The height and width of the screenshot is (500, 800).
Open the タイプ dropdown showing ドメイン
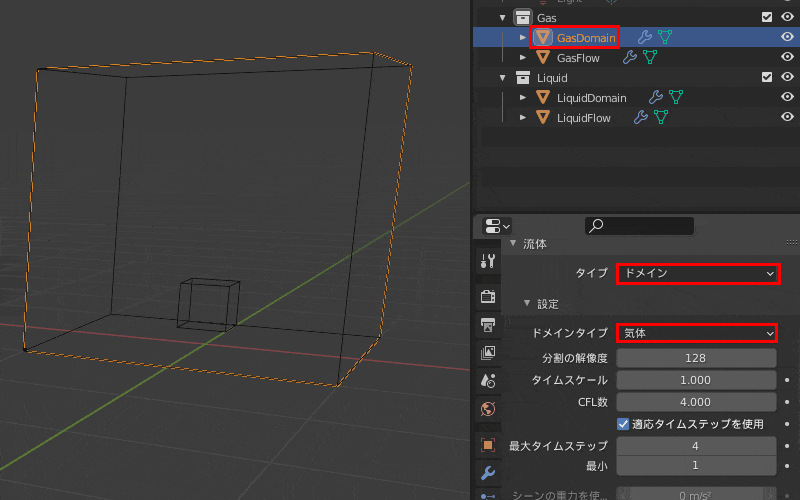pos(697,273)
